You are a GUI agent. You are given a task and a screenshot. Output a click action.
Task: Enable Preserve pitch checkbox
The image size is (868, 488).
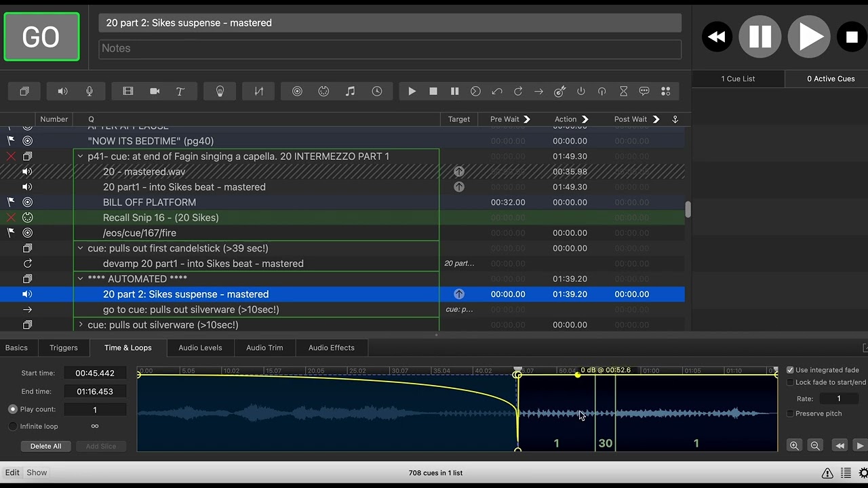click(x=790, y=413)
